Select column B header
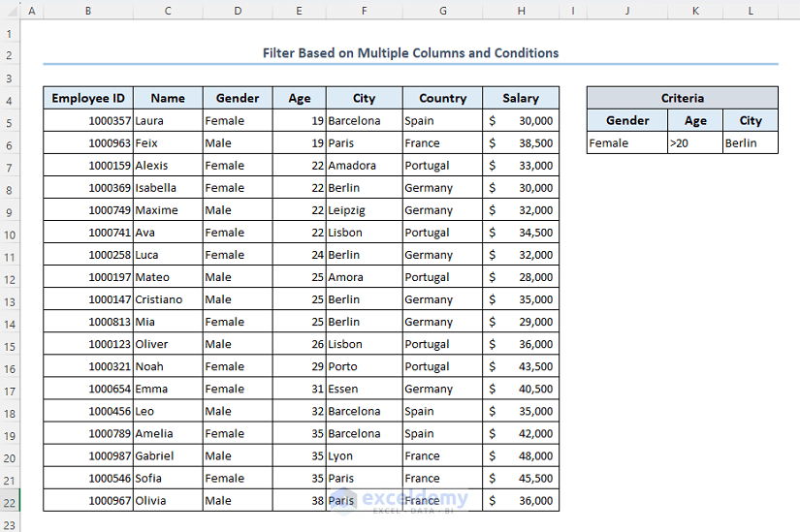 [x=88, y=11]
